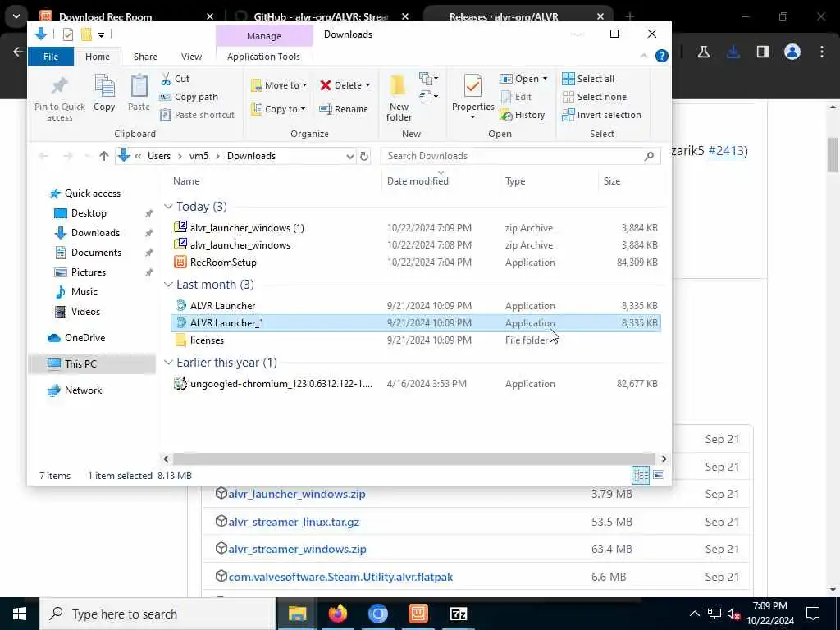Viewport: 840px width, 630px height.
Task: Select ungoogled-chromium application file
Action: pyautogui.click(x=416, y=384)
